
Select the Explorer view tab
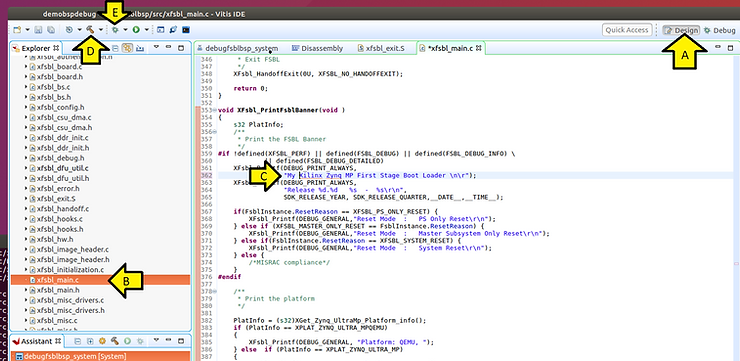[x=36, y=48]
